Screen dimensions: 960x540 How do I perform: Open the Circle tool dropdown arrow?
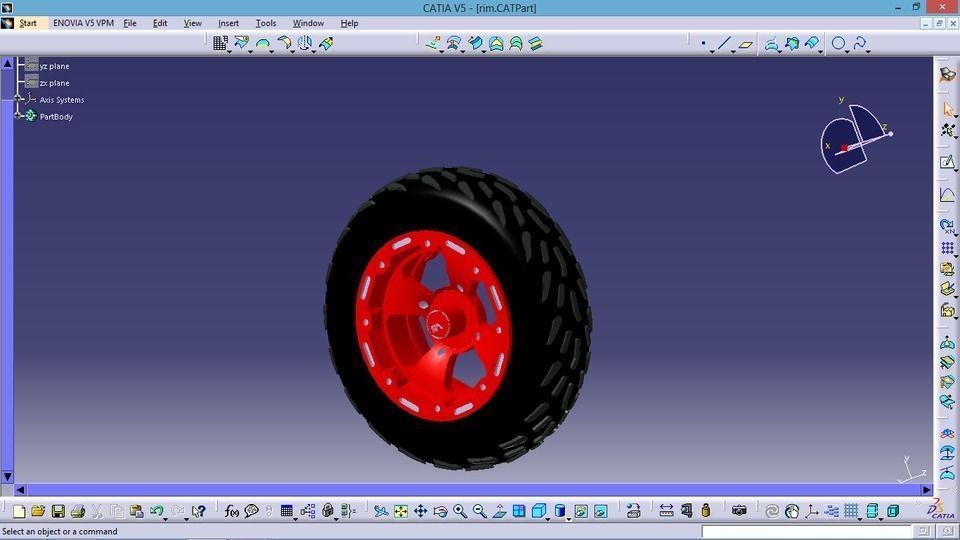[x=847, y=51]
